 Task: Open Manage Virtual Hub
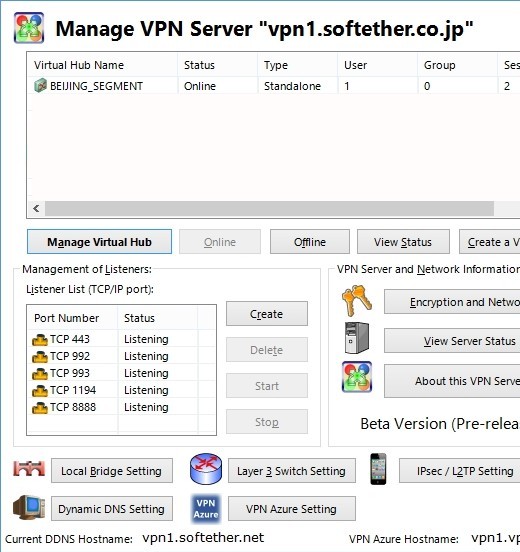pos(99,242)
